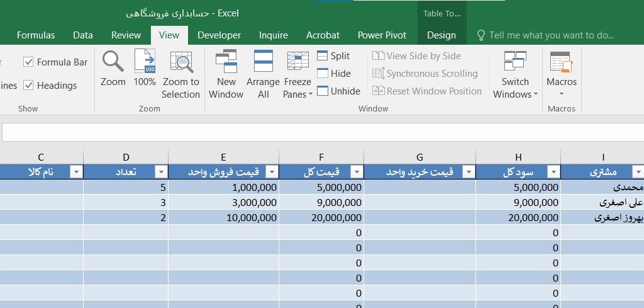This screenshot has height=308, width=644.
Task: Open filter dropdown for نام کالا column
Action: pyautogui.click(x=76, y=173)
